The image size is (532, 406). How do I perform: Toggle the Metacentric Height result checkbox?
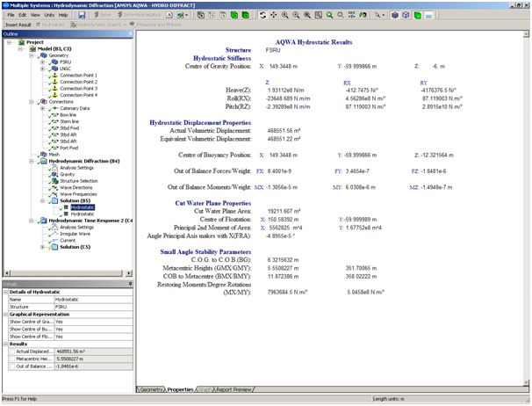(x=11, y=358)
